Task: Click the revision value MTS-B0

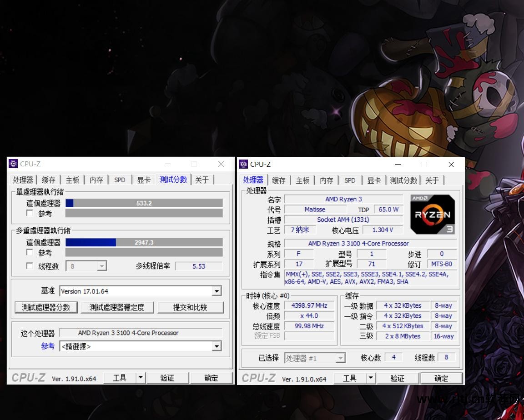Action: point(442,264)
